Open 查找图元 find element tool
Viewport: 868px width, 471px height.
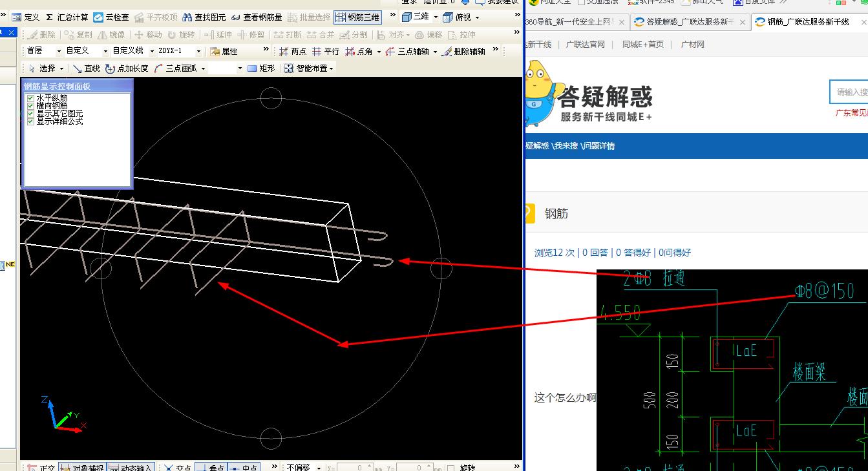pos(204,17)
